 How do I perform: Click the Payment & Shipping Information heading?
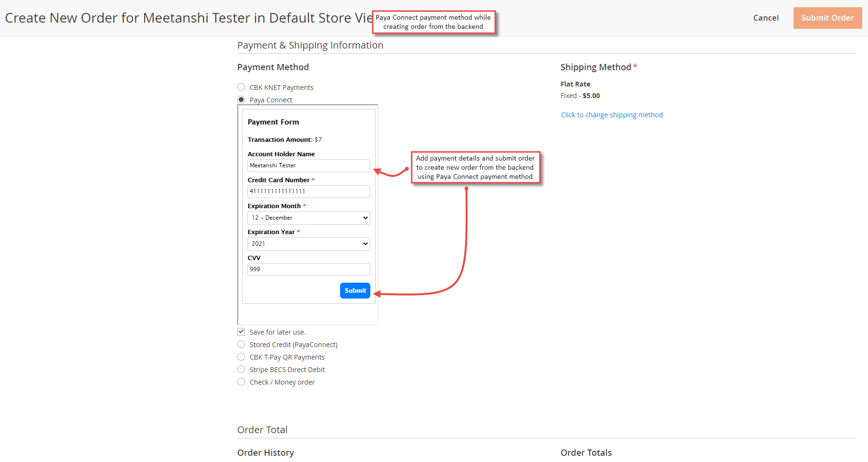(x=310, y=45)
